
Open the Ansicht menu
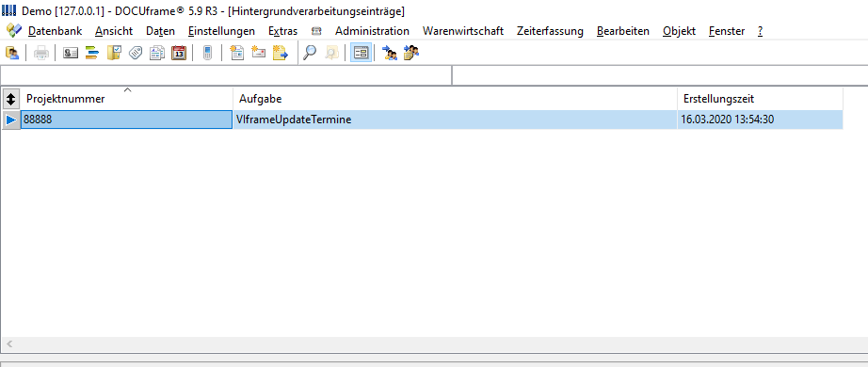click(x=114, y=31)
